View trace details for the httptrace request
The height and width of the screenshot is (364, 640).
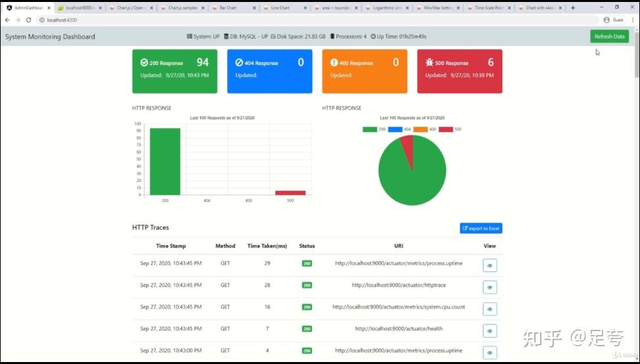click(x=490, y=287)
